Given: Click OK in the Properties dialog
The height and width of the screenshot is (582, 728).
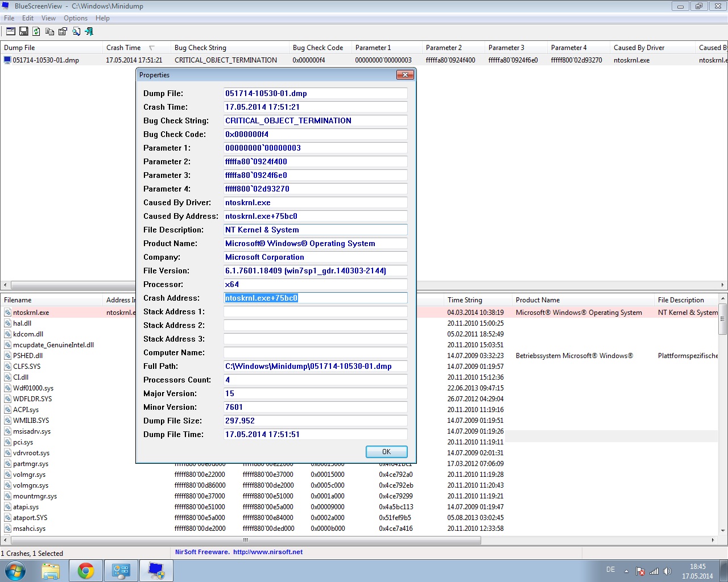Looking at the screenshot, I should click(x=387, y=452).
